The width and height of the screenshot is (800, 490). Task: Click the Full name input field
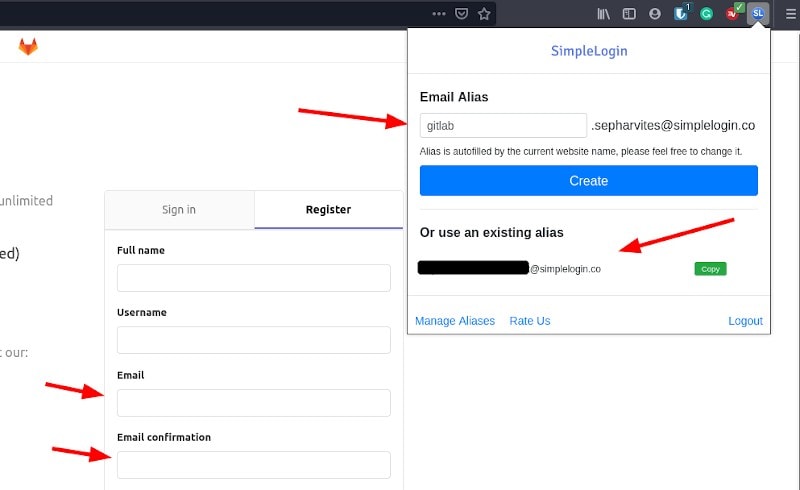pos(254,278)
